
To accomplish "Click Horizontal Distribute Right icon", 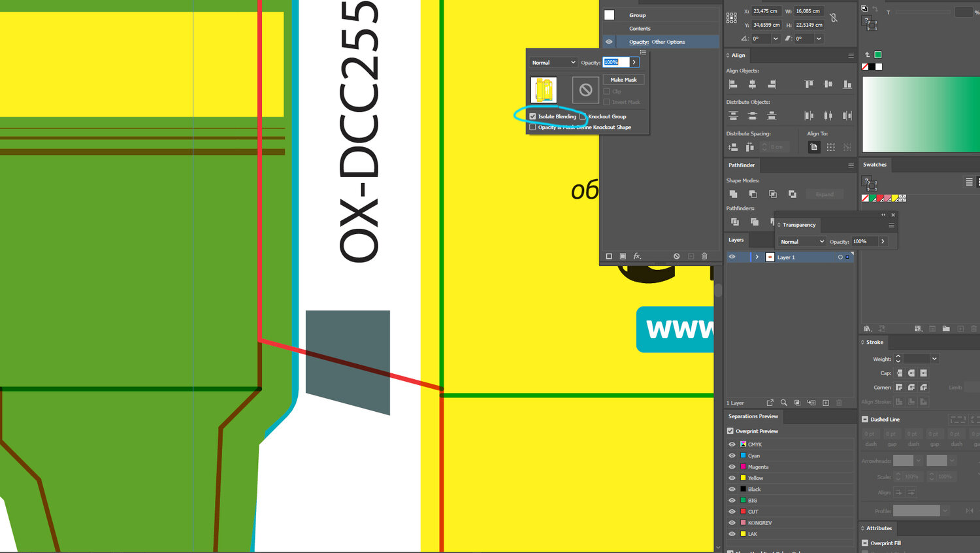I will 847,116.
